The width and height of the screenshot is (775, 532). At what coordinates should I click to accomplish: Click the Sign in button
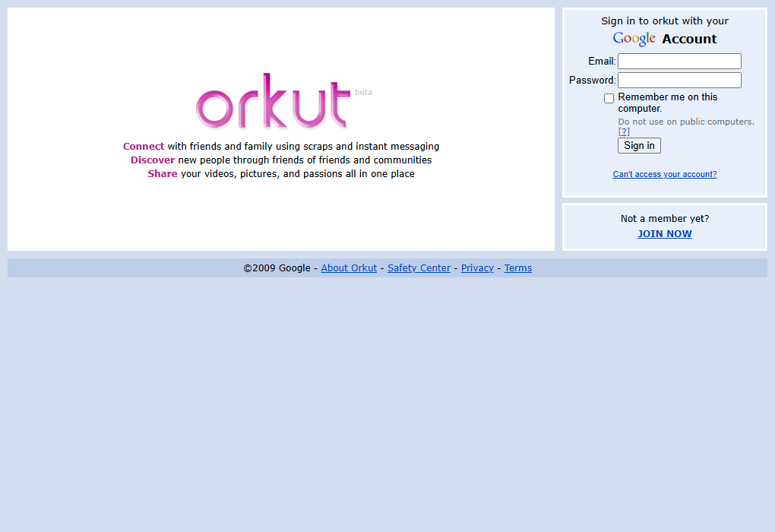click(x=639, y=145)
